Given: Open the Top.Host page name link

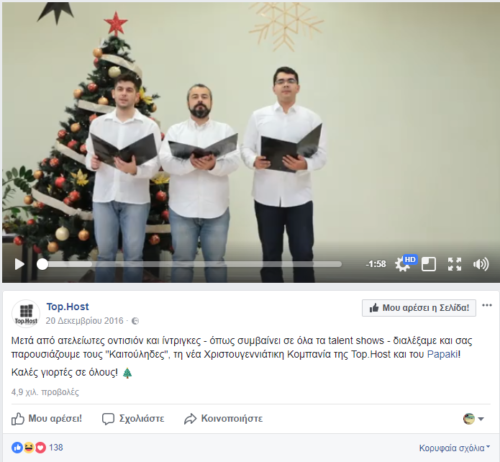Looking at the screenshot, I should tap(68, 306).
